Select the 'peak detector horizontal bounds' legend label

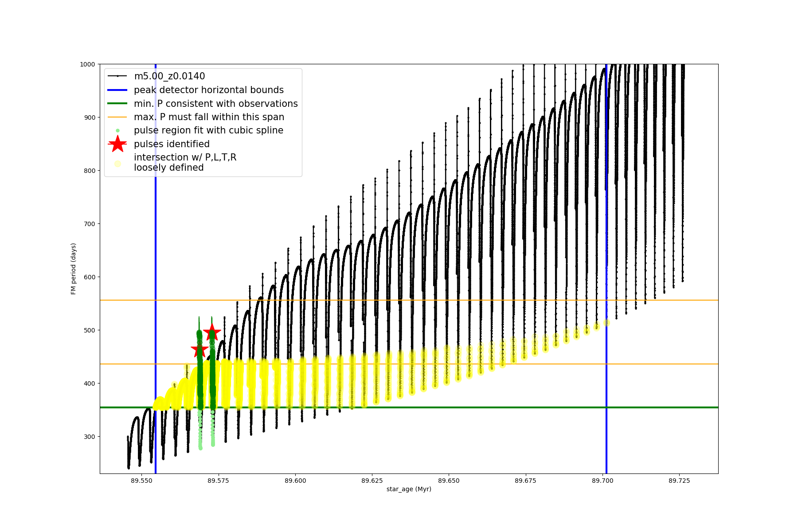coord(209,90)
